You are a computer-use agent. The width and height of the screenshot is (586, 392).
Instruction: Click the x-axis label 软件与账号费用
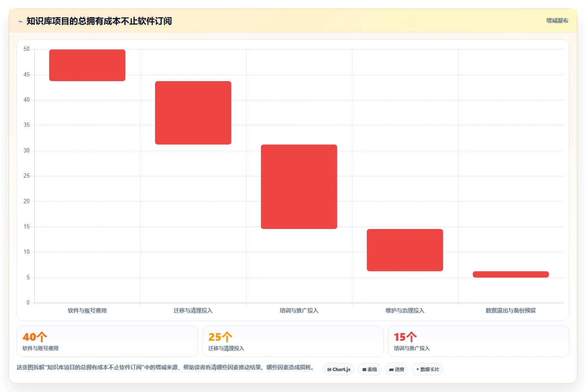tap(87, 311)
